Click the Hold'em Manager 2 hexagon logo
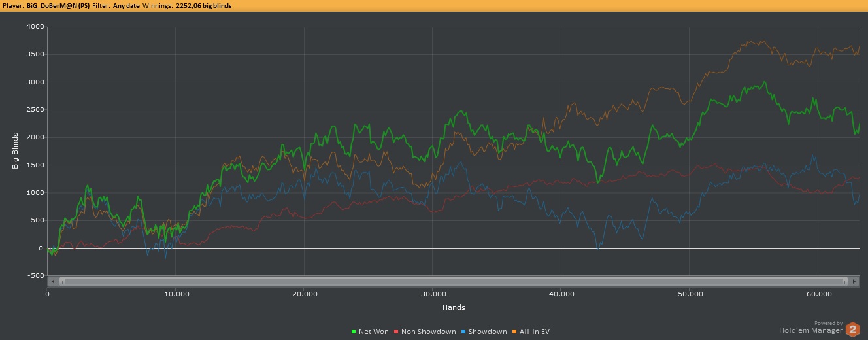 coord(852,330)
